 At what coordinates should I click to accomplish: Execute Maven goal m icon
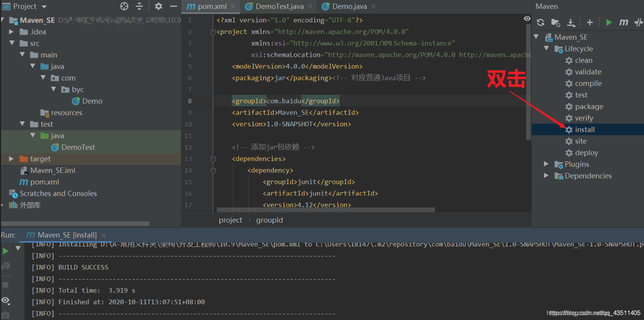tap(624, 23)
